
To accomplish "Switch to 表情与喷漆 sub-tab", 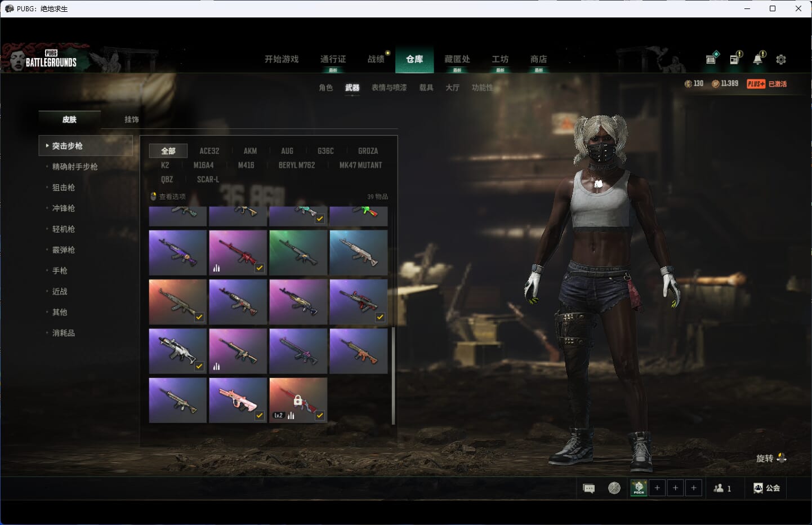I will (389, 87).
